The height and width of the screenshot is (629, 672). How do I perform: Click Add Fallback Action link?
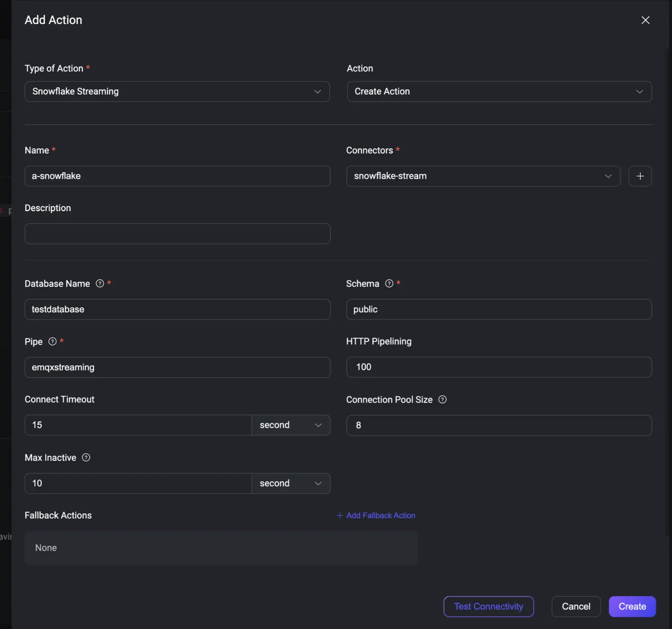click(376, 515)
